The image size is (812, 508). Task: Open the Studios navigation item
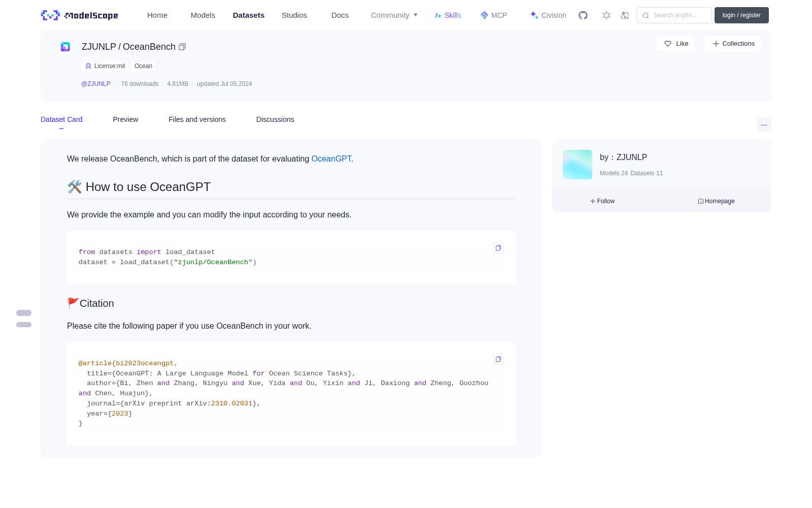(294, 15)
